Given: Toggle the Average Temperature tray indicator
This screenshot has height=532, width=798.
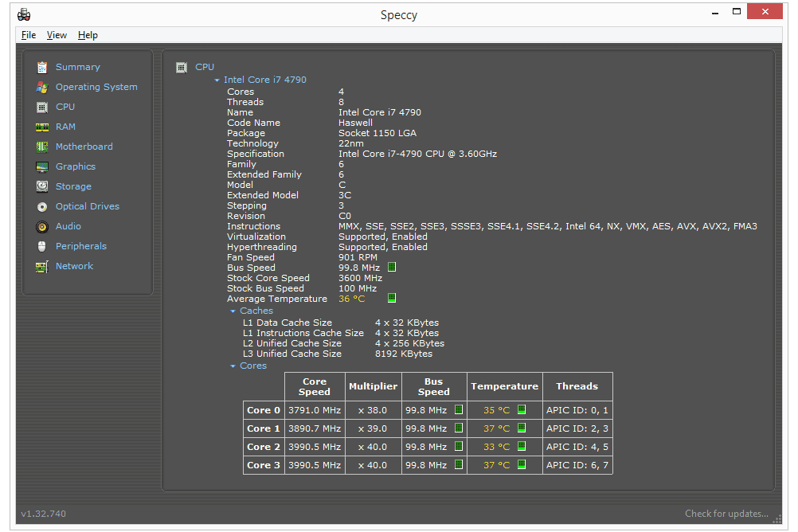Looking at the screenshot, I should tap(391, 299).
